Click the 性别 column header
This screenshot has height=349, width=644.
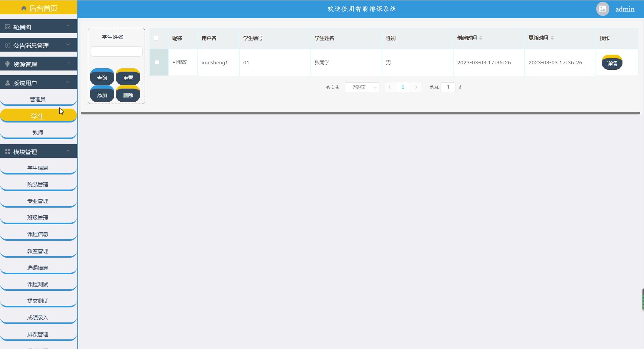[x=391, y=38]
